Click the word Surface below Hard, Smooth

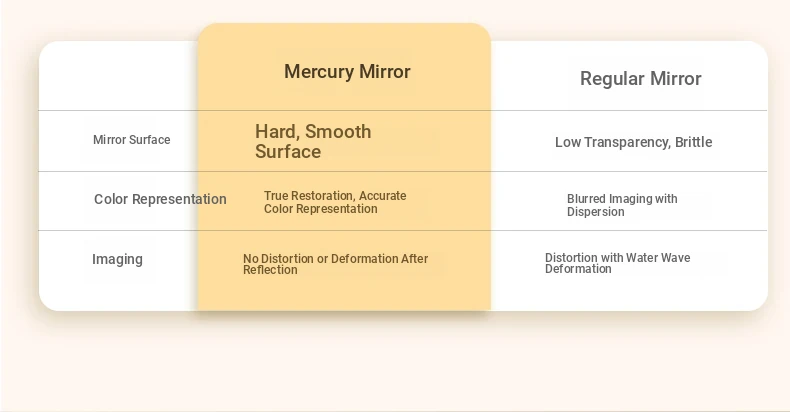pyautogui.click(x=288, y=152)
